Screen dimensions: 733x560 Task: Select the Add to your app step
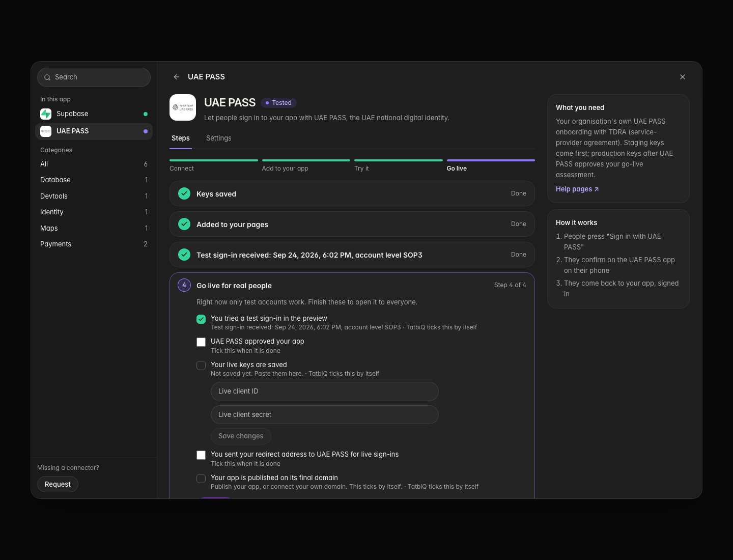(306, 165)
